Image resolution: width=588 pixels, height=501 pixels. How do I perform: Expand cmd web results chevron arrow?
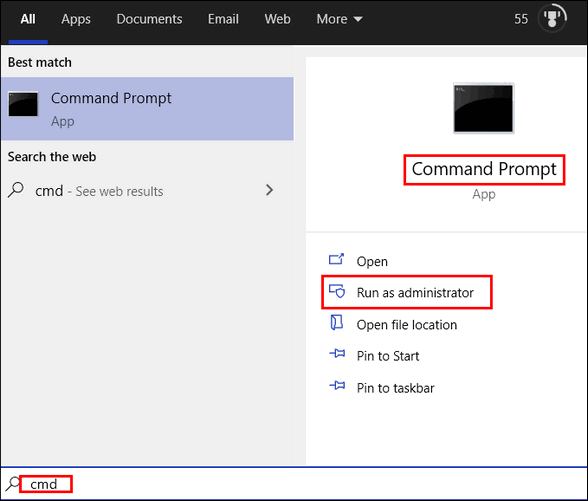(x=269, y=190)
